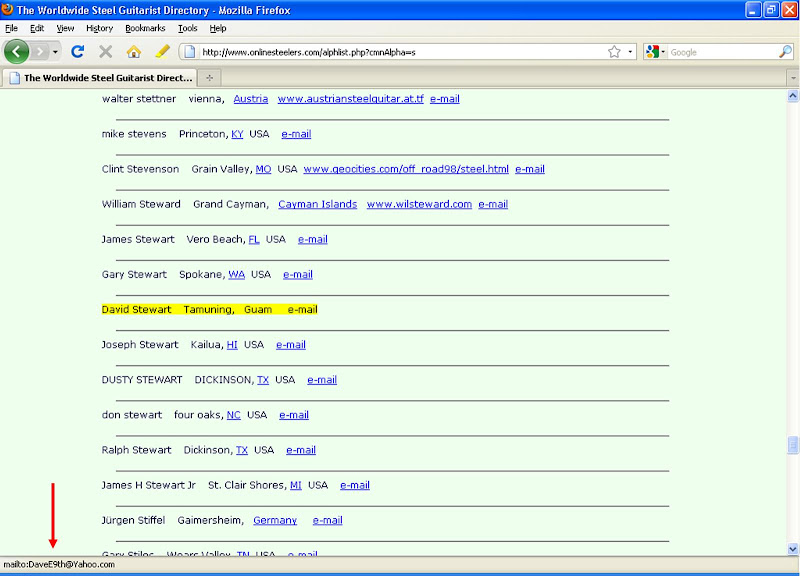This screenshot has height=576, width=800.
Task: Open the MO state link
Action: 263,169
